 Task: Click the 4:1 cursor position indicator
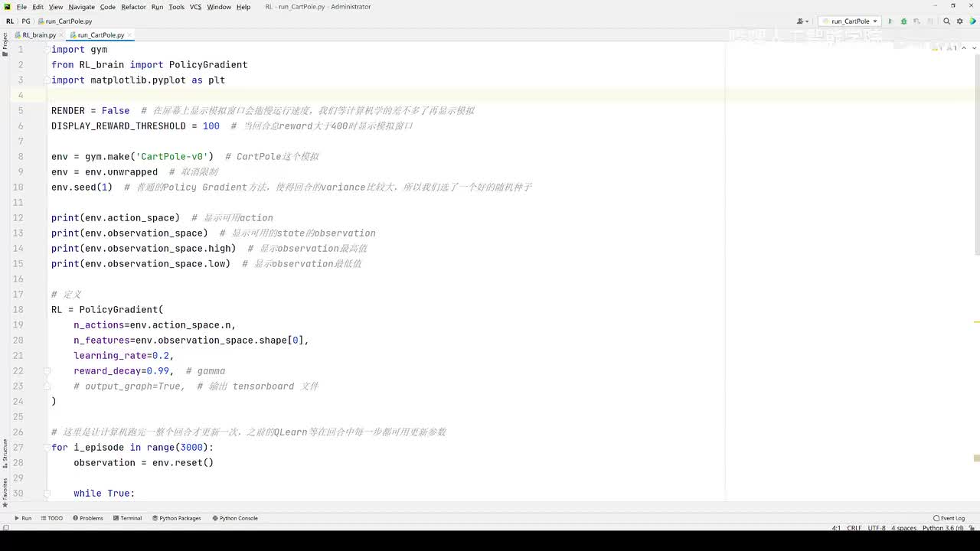point(836,528)
